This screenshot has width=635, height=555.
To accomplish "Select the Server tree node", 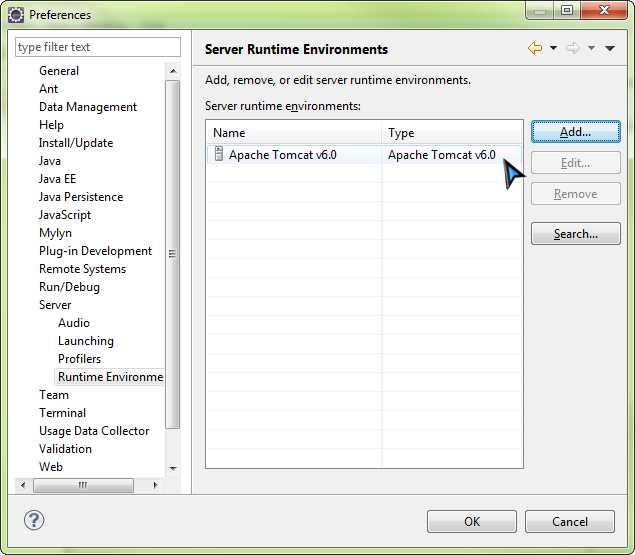I will tap(55, 305).
